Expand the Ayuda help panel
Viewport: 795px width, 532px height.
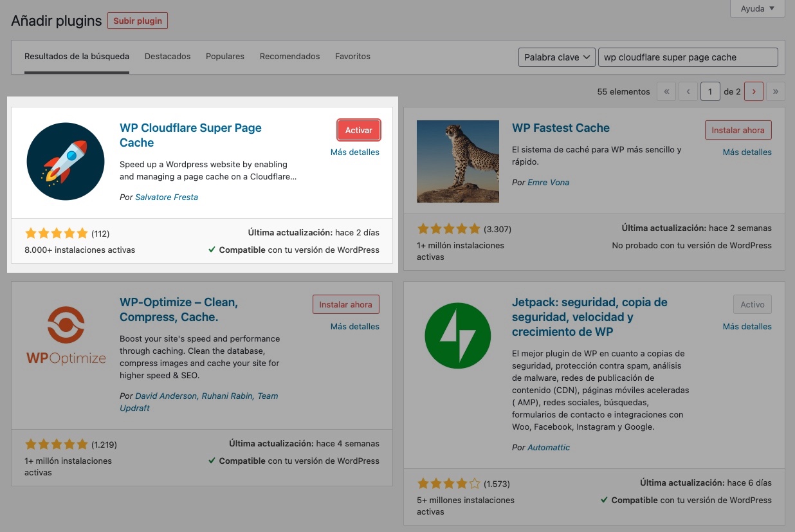point(757,9)
